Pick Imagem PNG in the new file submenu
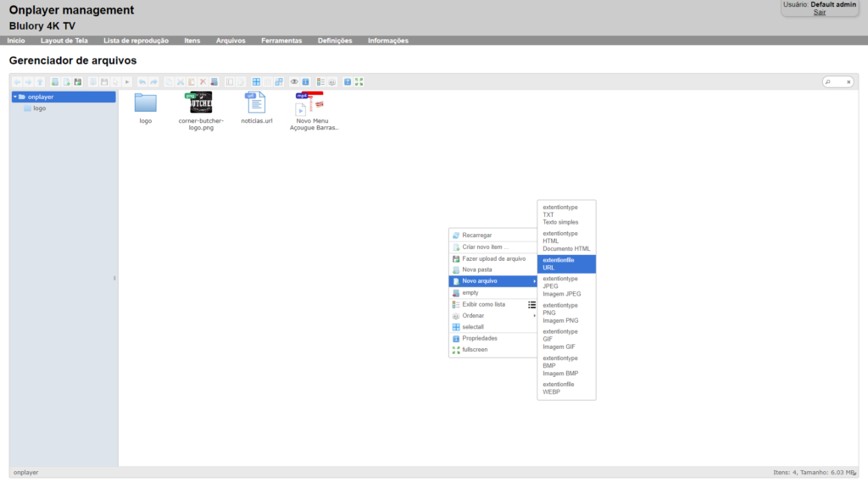This screenshot has height=488, width=868. [566, 313]
